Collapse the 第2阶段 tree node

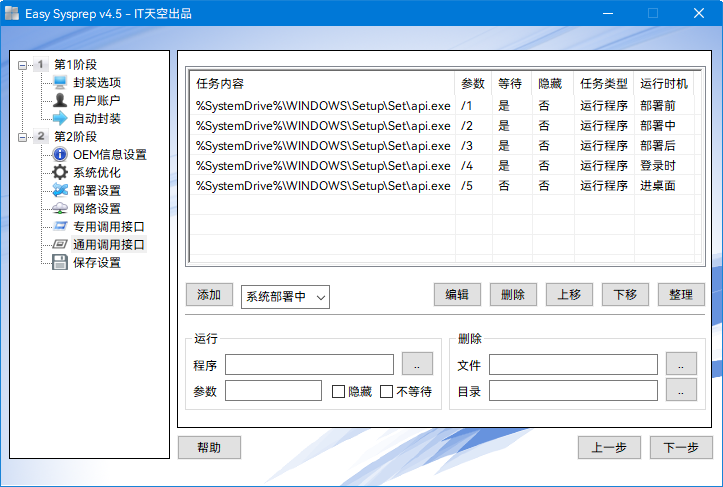(x=22, y=137)
